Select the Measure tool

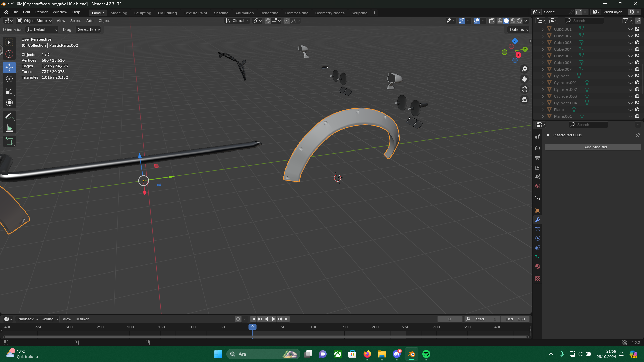tap(9, 128)
